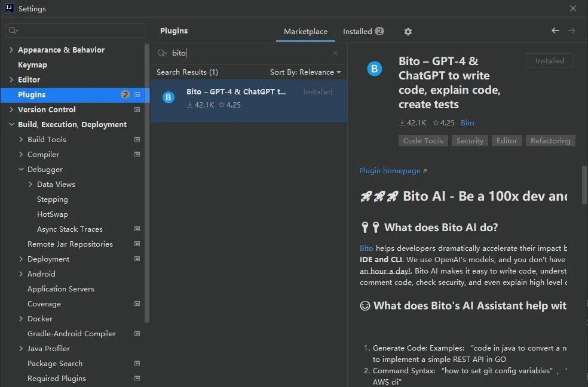Switch to the Marketplace tab

(x=305, y=32)
